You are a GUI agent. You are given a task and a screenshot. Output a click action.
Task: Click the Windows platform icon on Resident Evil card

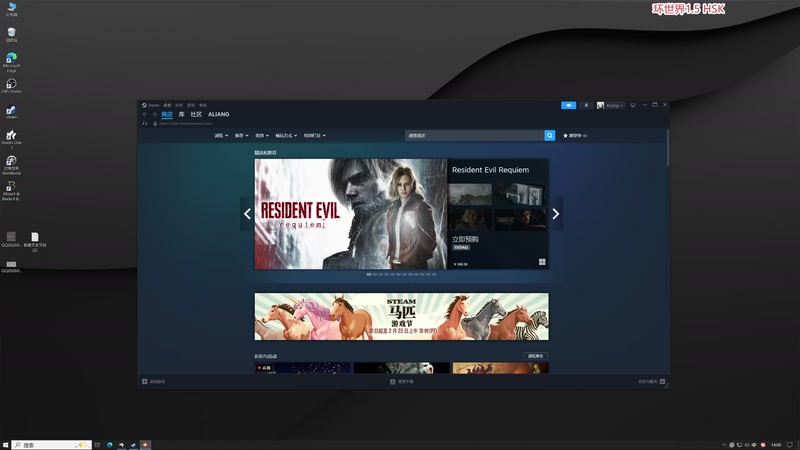pos(542,262)
